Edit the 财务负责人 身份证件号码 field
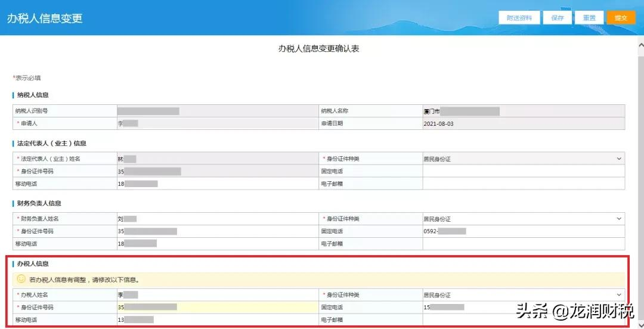This screenshot has height=329, width=644. pyautogui.click(x=218, y=231)
